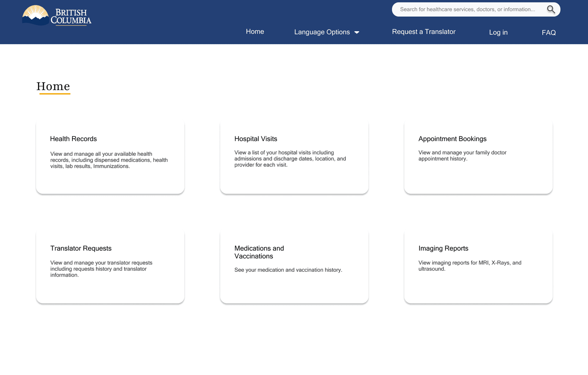
Task: Go to the Log in page
Action: (498, 32)
